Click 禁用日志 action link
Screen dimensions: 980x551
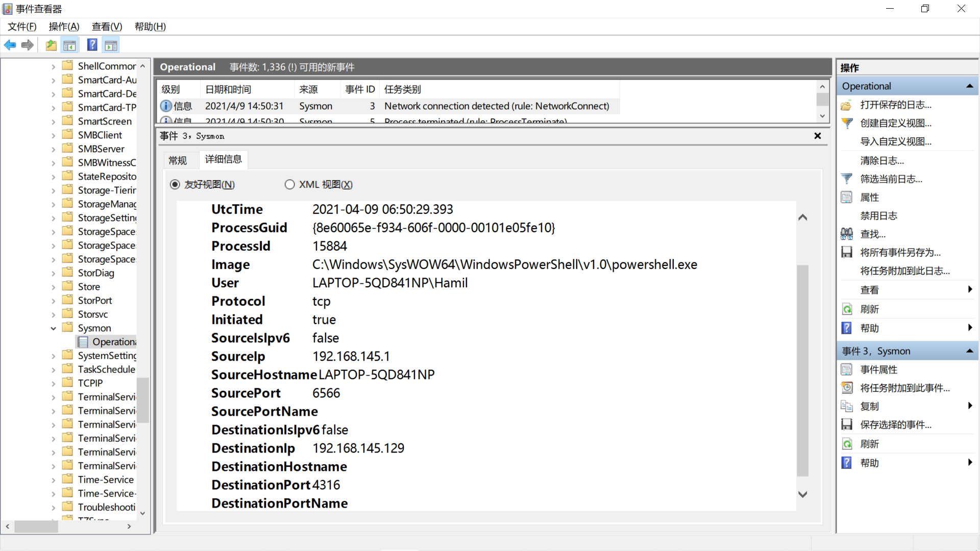coord(878,216)
